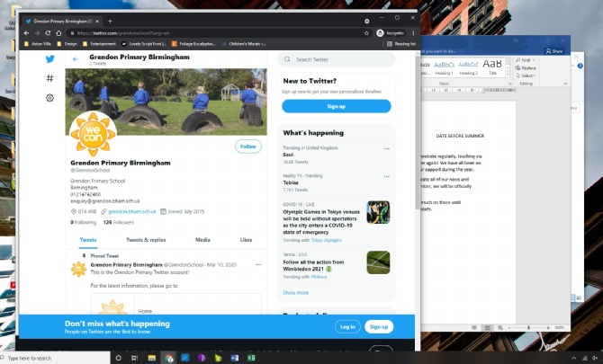The width and height of the screenshot is (603, 364).
Task: Open the Incognito profile indicator
Action: click(391, 33)
